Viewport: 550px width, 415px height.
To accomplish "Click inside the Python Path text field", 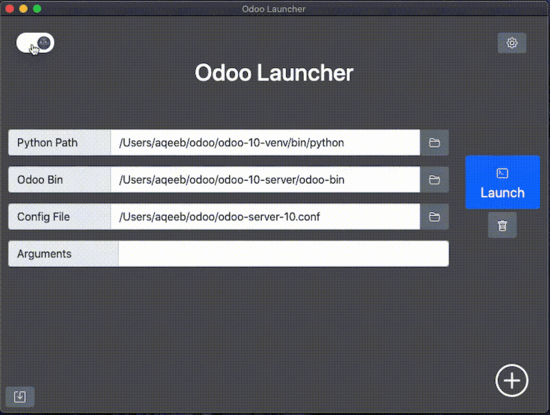I will 265,143.
